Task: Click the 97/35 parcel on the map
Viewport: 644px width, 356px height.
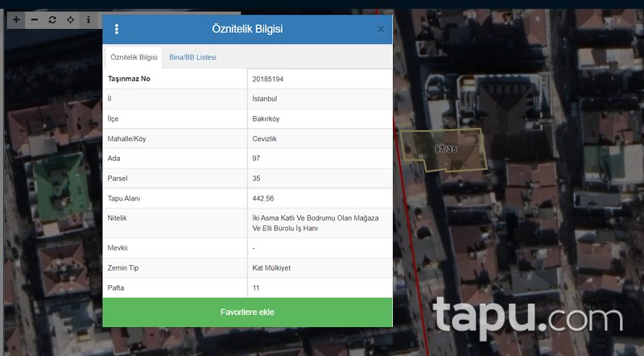Action: click(x=445, y=149)
